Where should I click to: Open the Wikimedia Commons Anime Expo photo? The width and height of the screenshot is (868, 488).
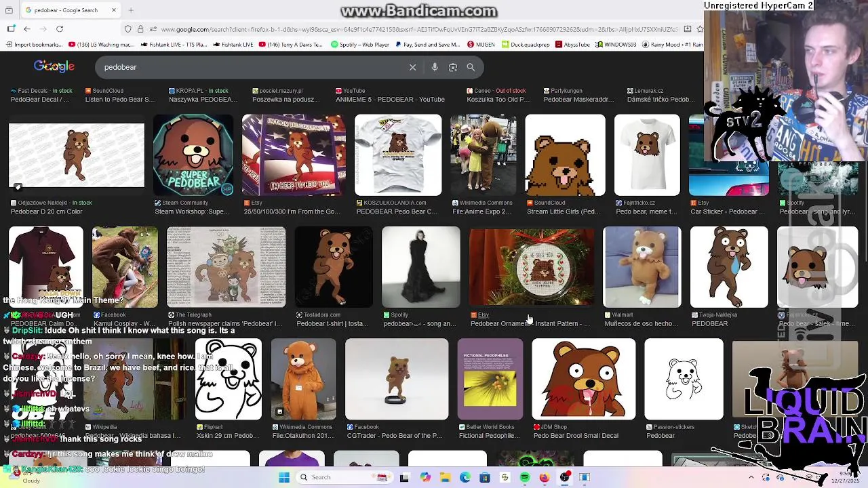[483, 155]
